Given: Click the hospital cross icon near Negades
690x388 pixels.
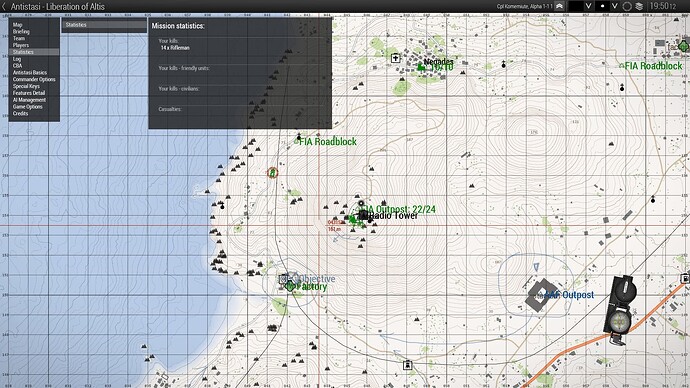Looking at the screenshot, I should coord(395,58).
